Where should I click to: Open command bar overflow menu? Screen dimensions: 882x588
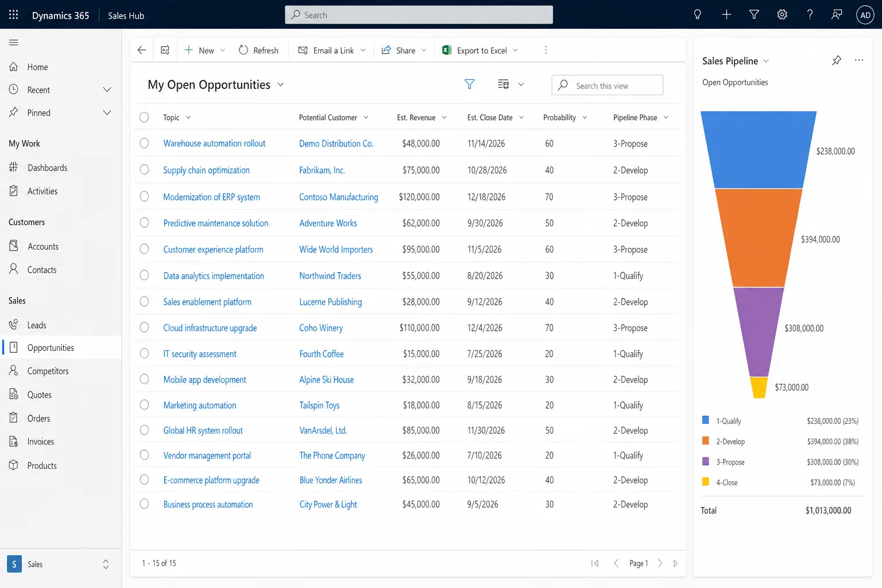pos(546,50)
